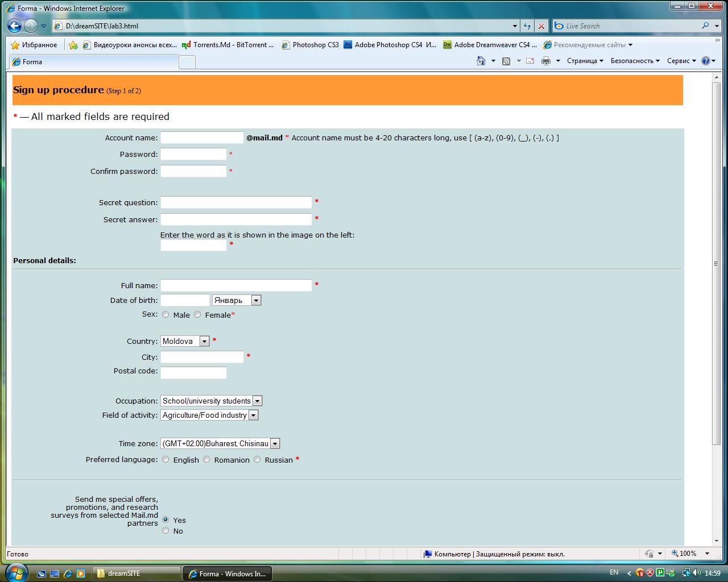
Task: Click the Print icon in command bar
Action: 546,61
